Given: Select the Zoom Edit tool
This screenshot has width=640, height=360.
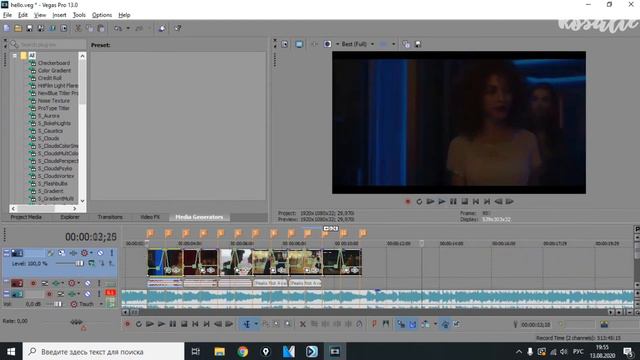Looking at the screenshot, I should pos(288,324).
